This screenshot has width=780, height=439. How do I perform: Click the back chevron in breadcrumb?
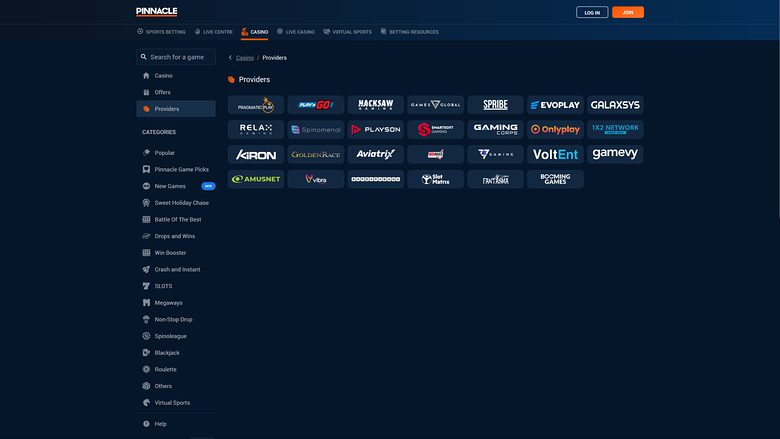[x=230, y=58]
